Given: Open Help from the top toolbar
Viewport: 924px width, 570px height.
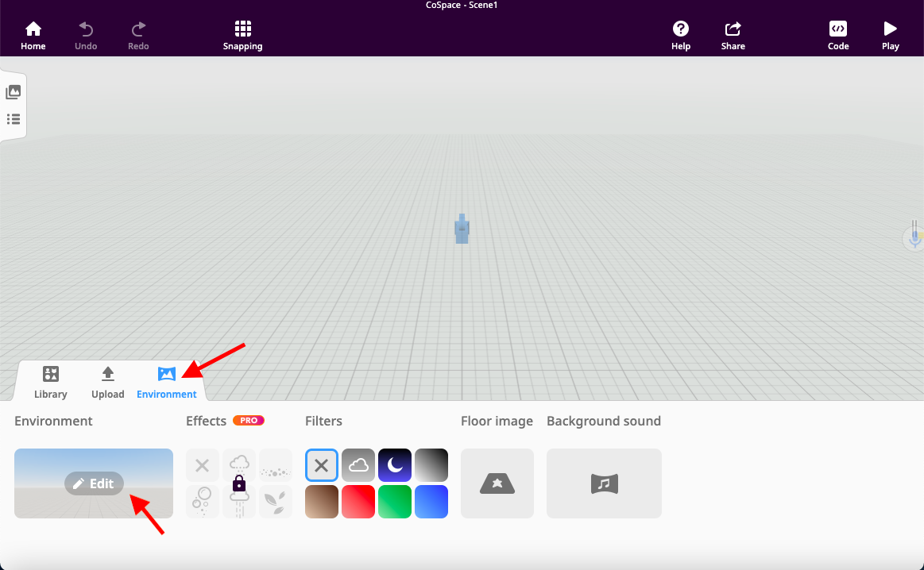Looking at the screenshot, I should pyautogui.click(x=680, y=34).
